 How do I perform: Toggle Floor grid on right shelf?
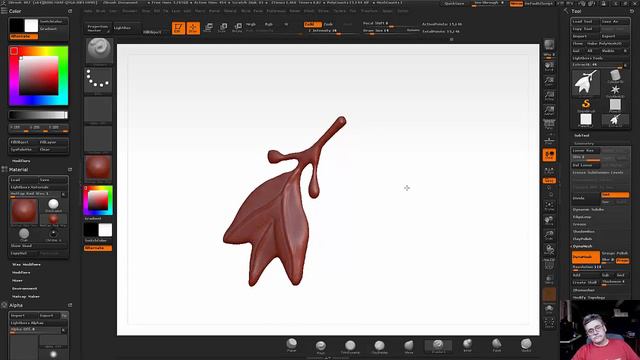549,140
